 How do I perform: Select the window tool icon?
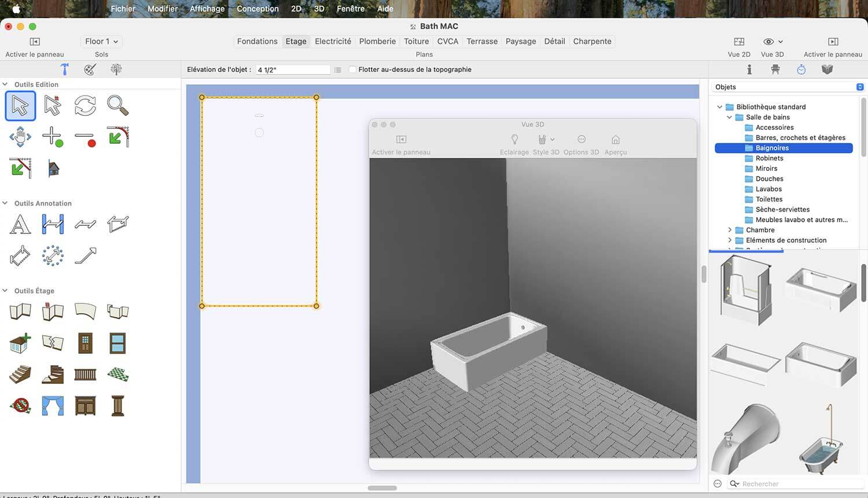point(117,343)
